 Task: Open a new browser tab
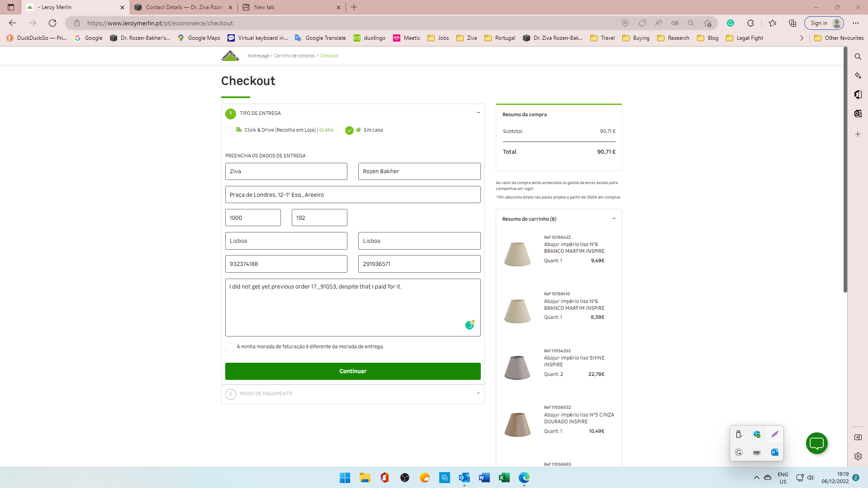[x=354, y=7]
